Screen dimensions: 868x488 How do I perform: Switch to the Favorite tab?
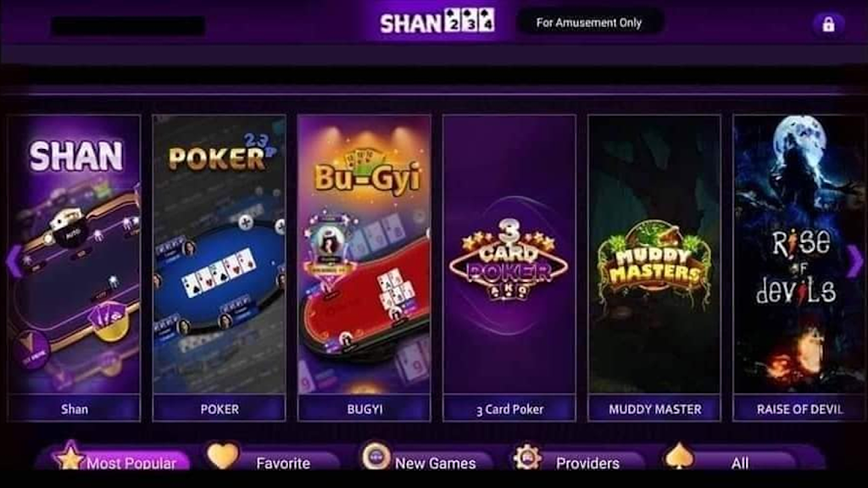274,458
